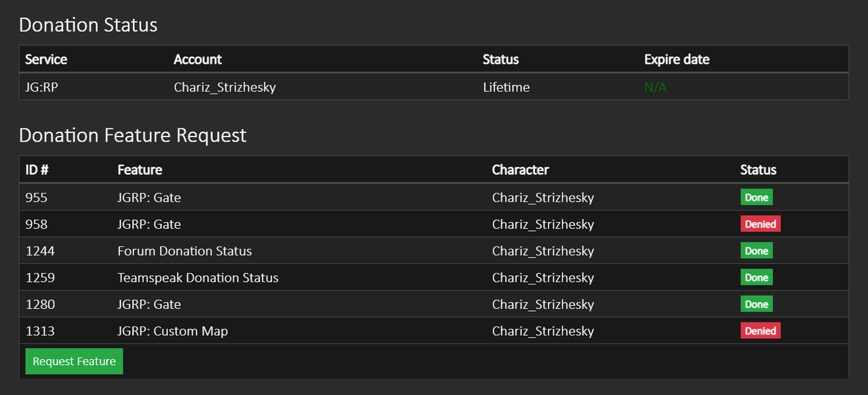The height and width of the screenshot is (395, 868).
Task: Click the Service column header
Action: click(x=46, y=59)
